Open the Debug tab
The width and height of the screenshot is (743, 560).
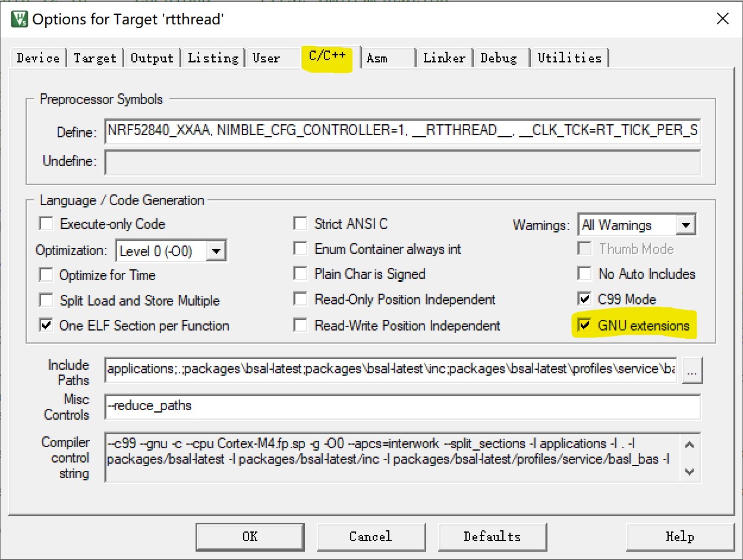pos(498,58)
